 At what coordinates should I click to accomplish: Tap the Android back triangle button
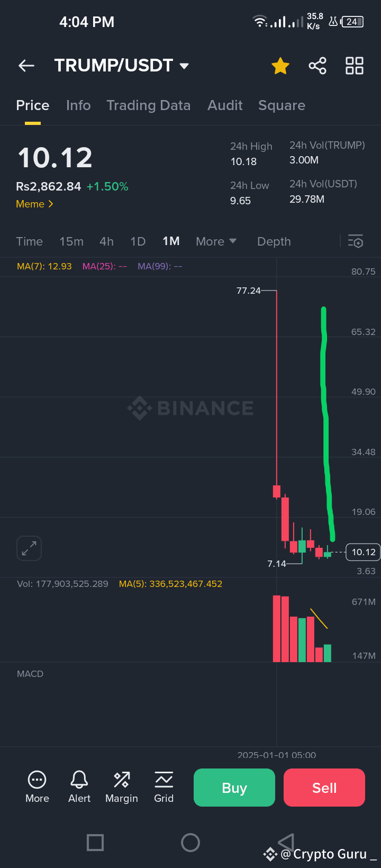286,842
